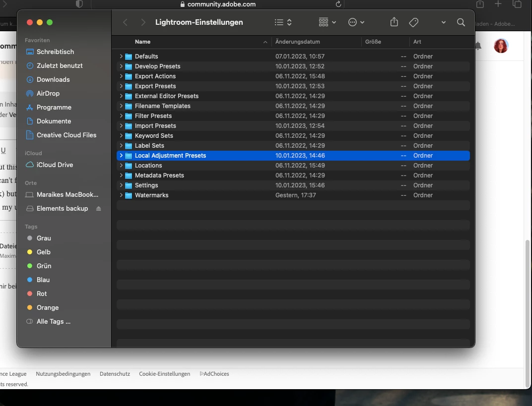Click the Watermarks folder name
The height and width of the screenshot is (406, 532).
point(151,195)
